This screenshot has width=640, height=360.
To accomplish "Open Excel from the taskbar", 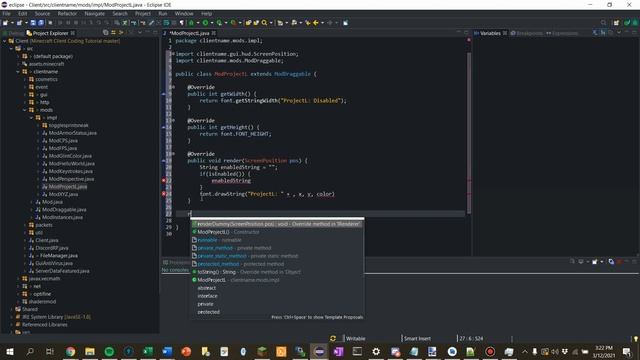I will click(148, 351).
